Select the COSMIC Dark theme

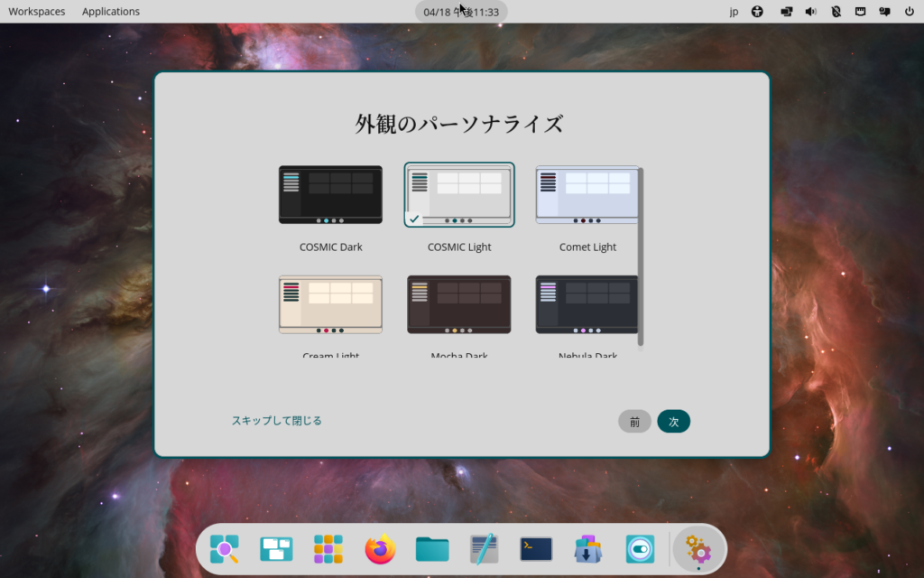[x=330, y=195]
